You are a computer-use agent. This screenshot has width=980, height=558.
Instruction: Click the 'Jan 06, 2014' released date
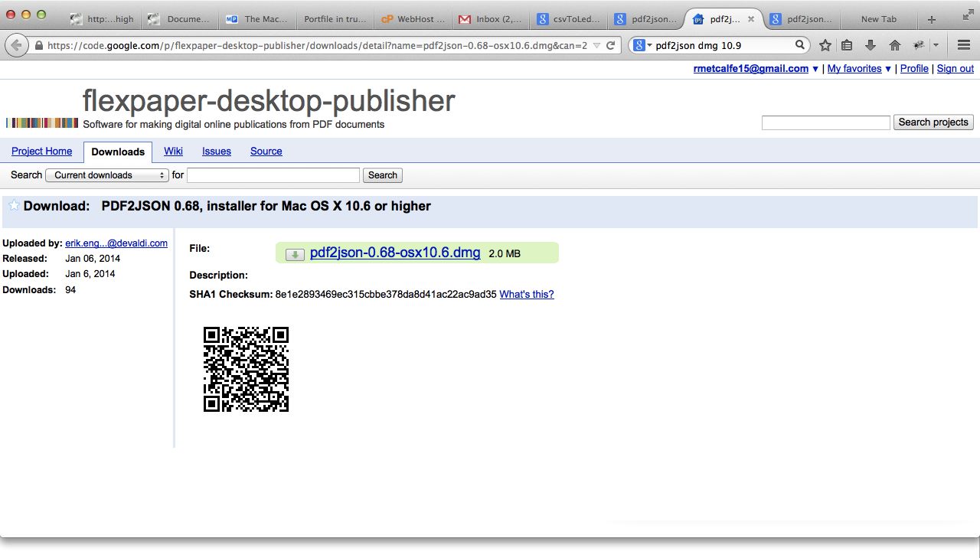coord(93,259)
